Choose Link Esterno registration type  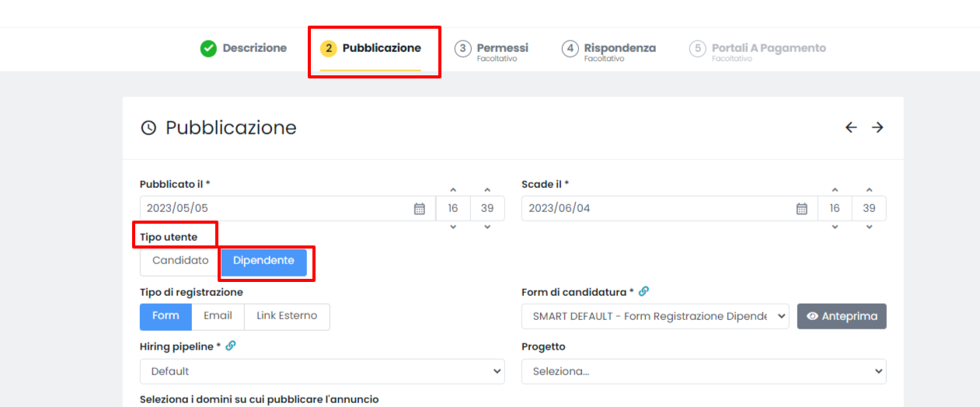(287, 316)
